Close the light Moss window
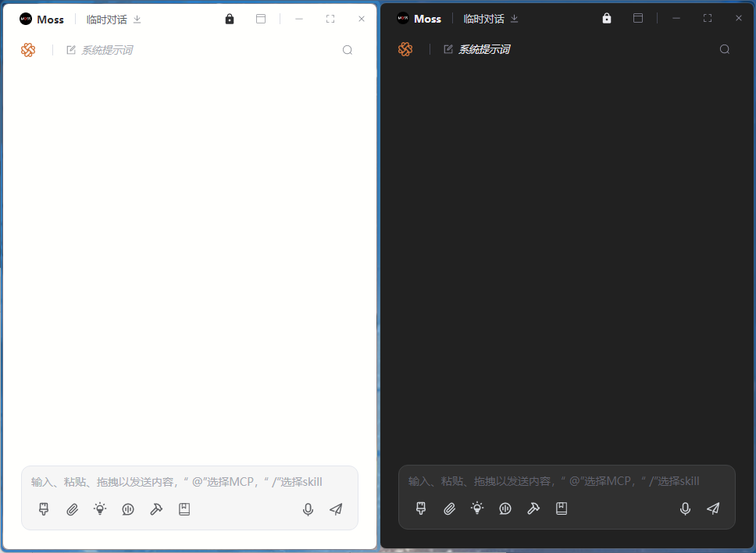 point(361,19)
